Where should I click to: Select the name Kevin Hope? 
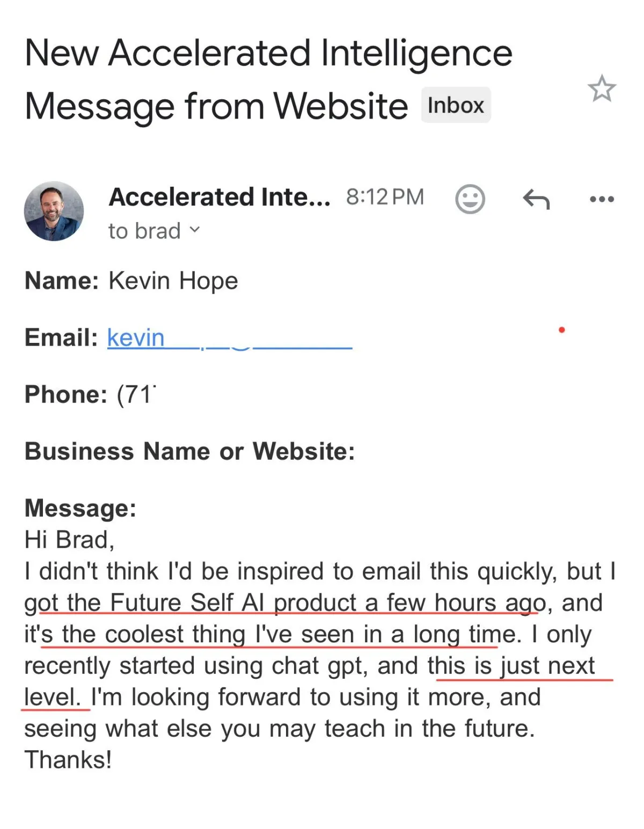point(173,281)
